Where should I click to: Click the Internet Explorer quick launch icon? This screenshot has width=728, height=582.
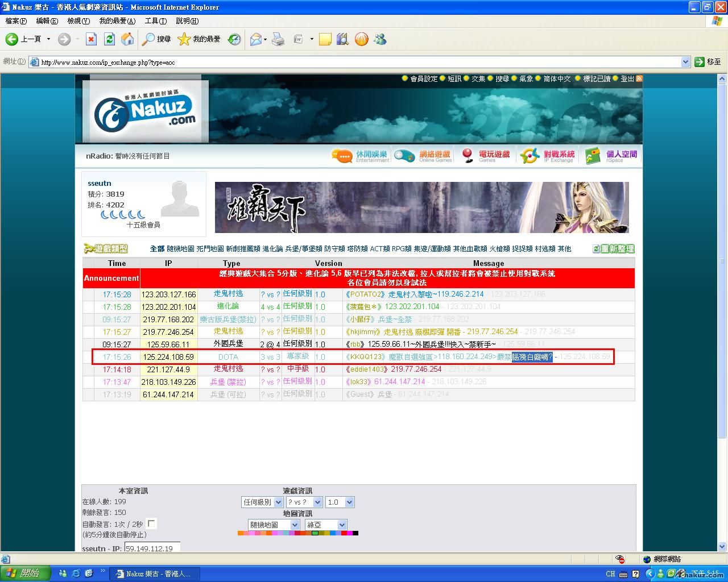pos(76,573)
